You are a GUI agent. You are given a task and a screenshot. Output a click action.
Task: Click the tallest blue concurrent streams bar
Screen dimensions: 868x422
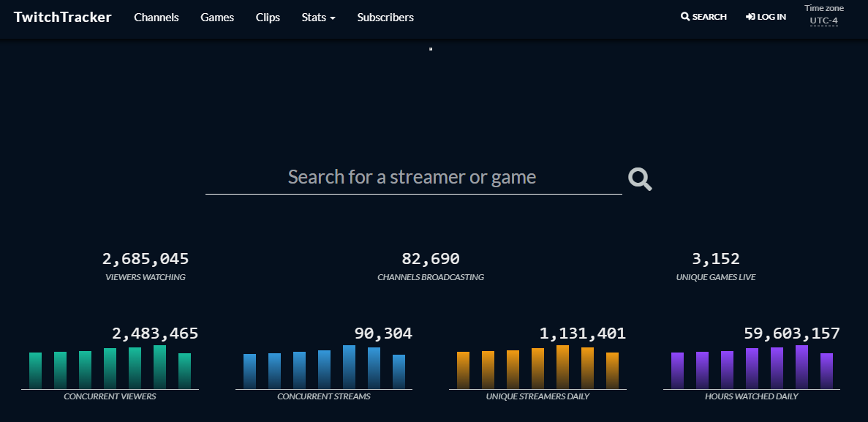pos(349,367)
